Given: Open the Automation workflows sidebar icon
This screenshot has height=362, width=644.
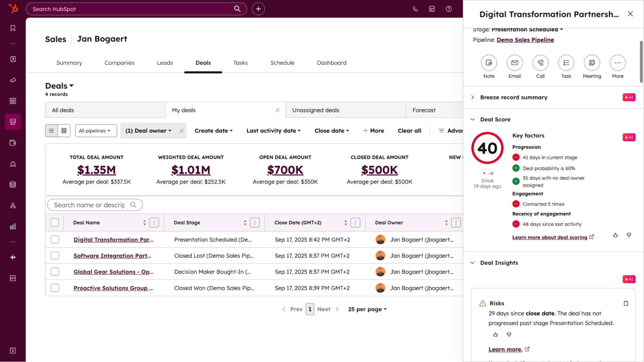Looking at the screenshot, I should click(x=13, y=206).
